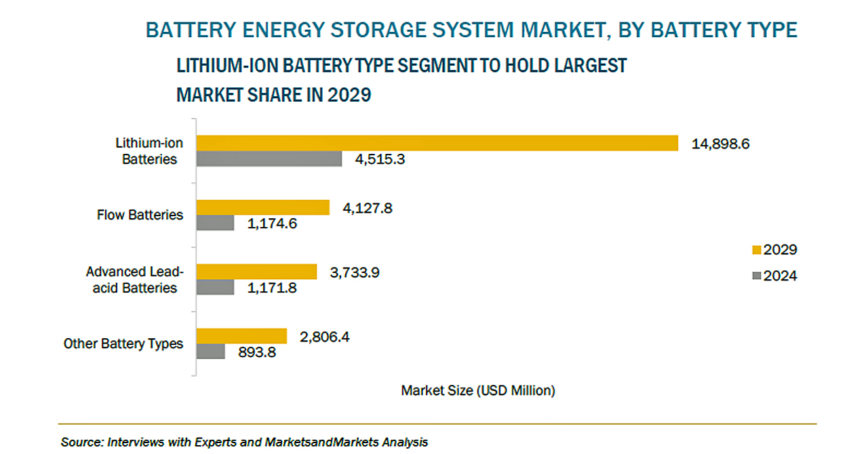Click the value label 1,171.8
The height and width of the screenshot is (454, 868).
[271, 288]
